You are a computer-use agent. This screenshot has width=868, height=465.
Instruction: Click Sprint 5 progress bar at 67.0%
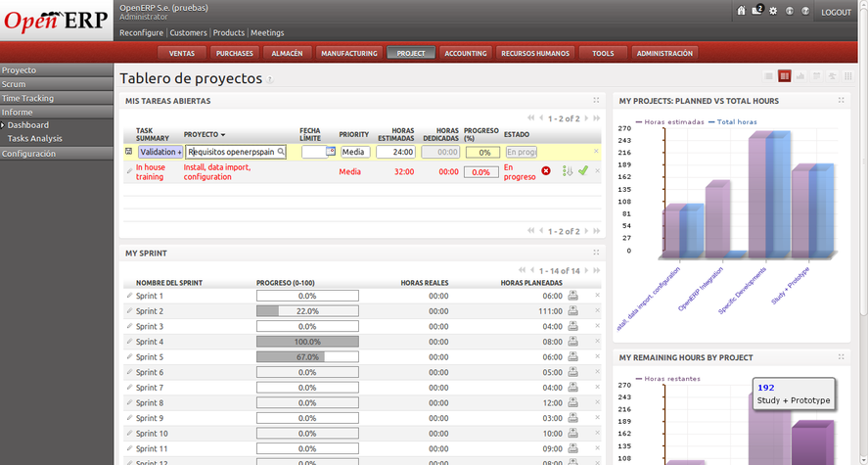(x=307, y=357)
